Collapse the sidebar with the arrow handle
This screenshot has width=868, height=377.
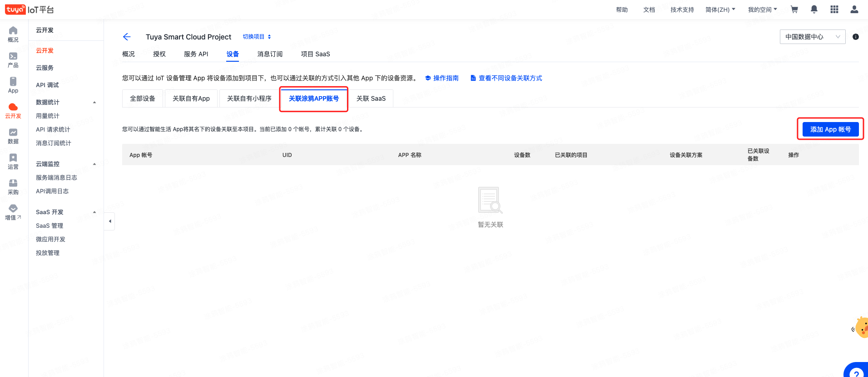pos(109,221)
